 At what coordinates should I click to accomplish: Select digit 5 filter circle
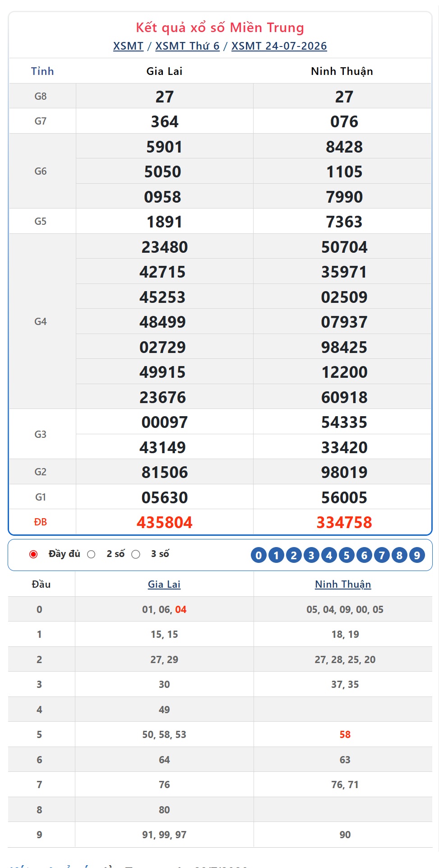click(x=347, y=555)
